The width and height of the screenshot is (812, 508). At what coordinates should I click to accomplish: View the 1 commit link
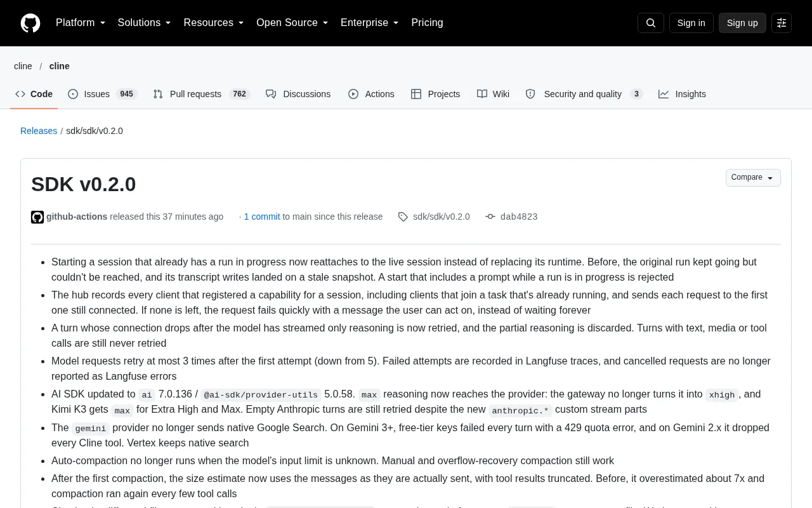[262, 217]
